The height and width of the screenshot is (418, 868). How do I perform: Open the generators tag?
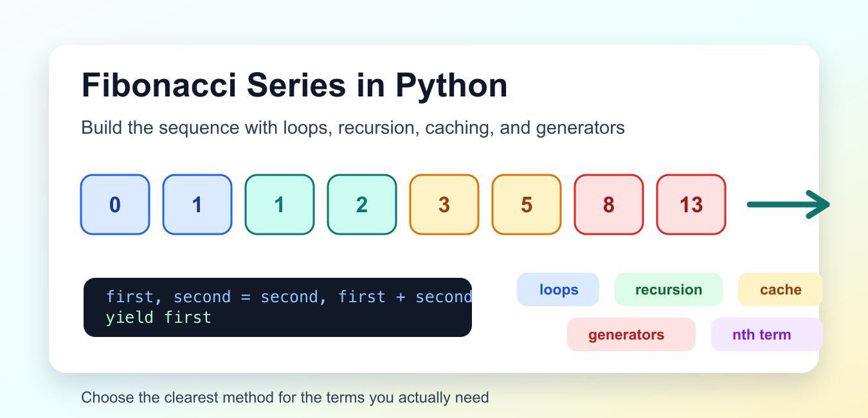coord(631,334)
